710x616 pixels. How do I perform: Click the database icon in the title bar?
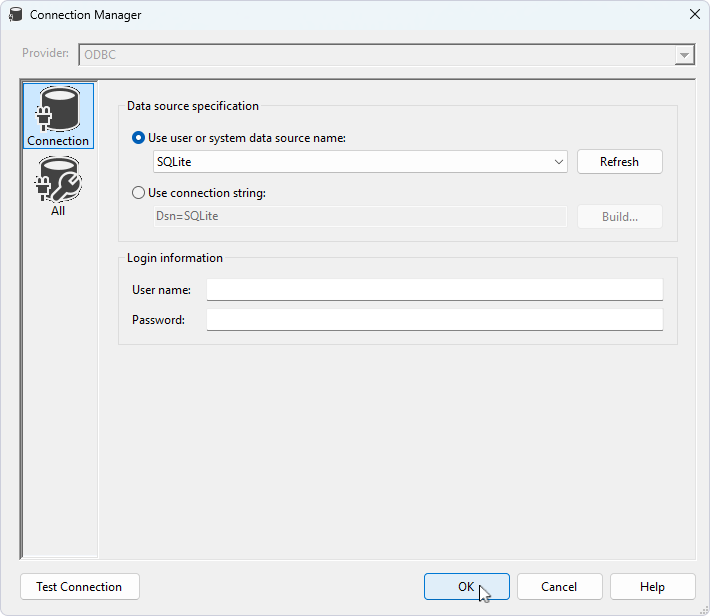[16, 15]
